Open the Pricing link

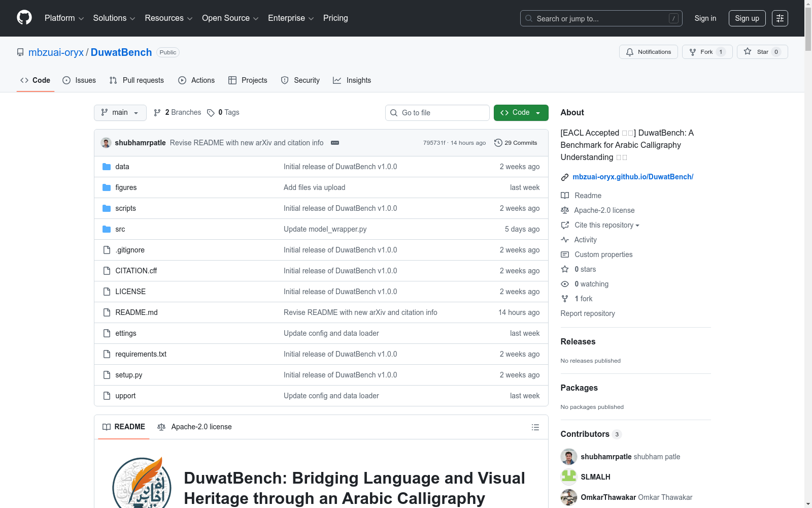335,18
